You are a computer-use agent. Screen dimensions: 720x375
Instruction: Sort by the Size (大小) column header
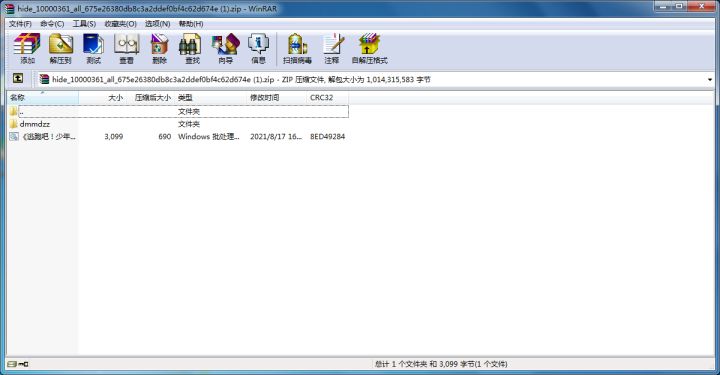click(x=102, y=97)
